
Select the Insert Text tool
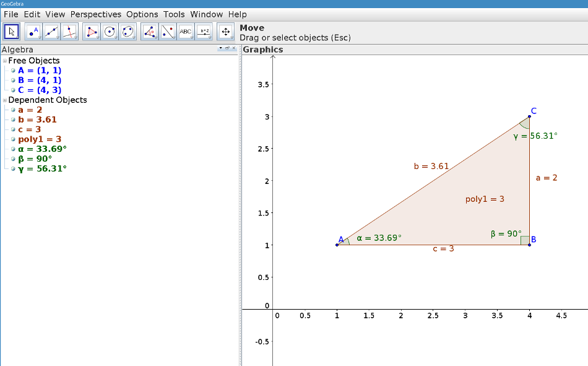185,31
